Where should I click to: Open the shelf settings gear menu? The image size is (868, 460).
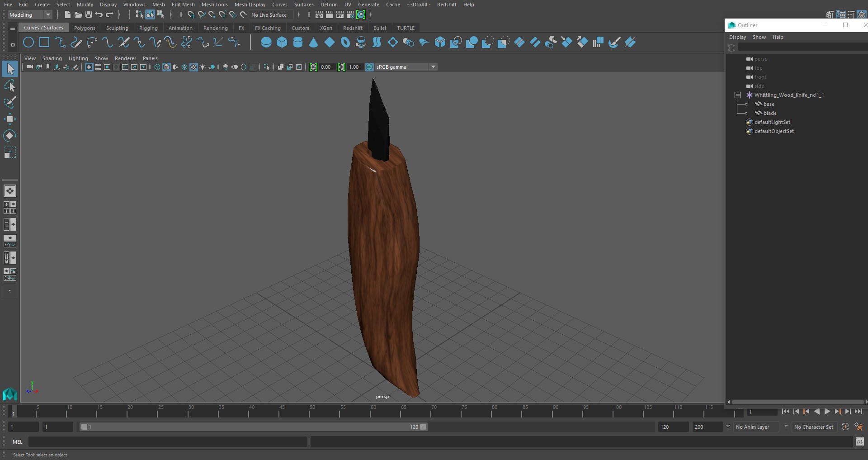pyautogui.click(x=13, y=44)
